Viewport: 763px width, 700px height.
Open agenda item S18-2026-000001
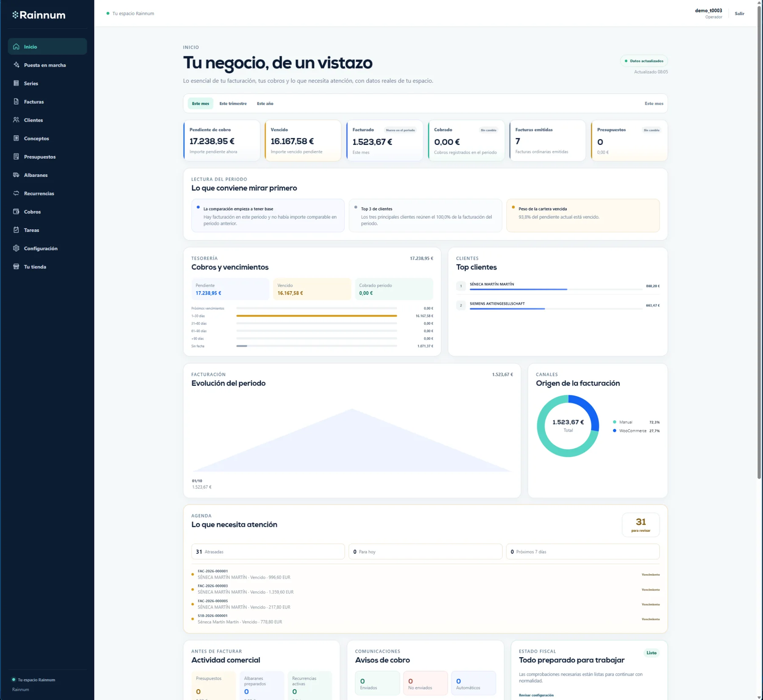[425, 619]
